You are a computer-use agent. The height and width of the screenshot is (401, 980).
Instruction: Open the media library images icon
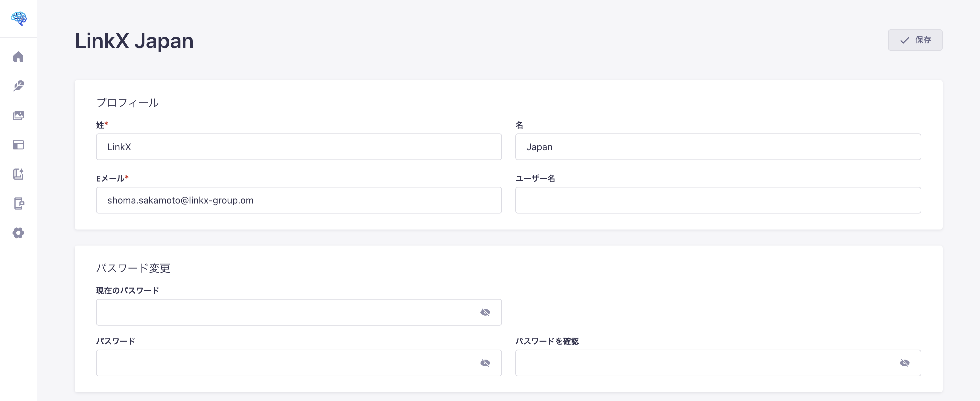18,115
